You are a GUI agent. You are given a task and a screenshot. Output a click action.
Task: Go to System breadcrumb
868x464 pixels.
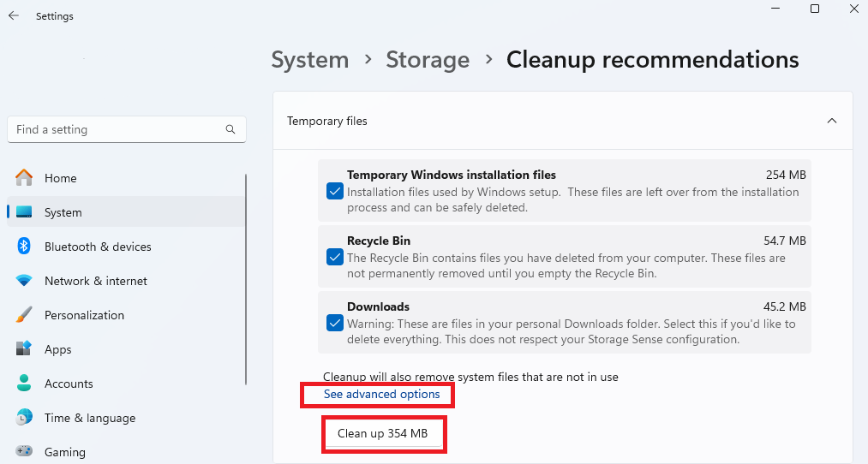310,60
